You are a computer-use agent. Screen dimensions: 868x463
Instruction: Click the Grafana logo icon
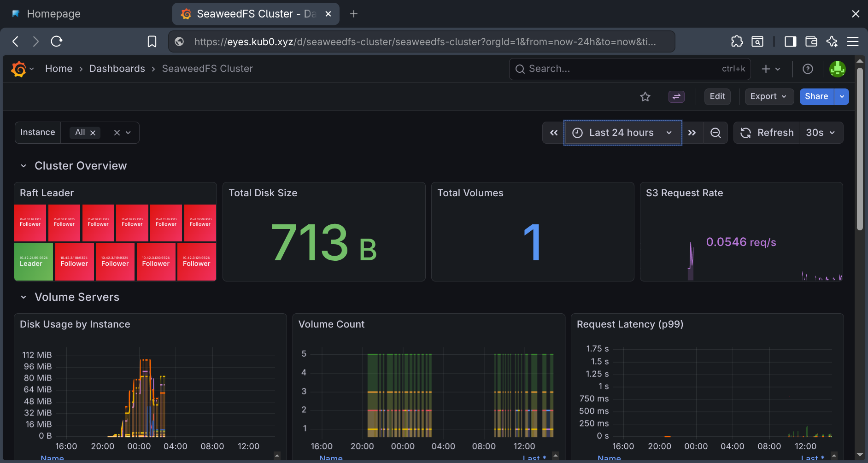tap(18, 69)
